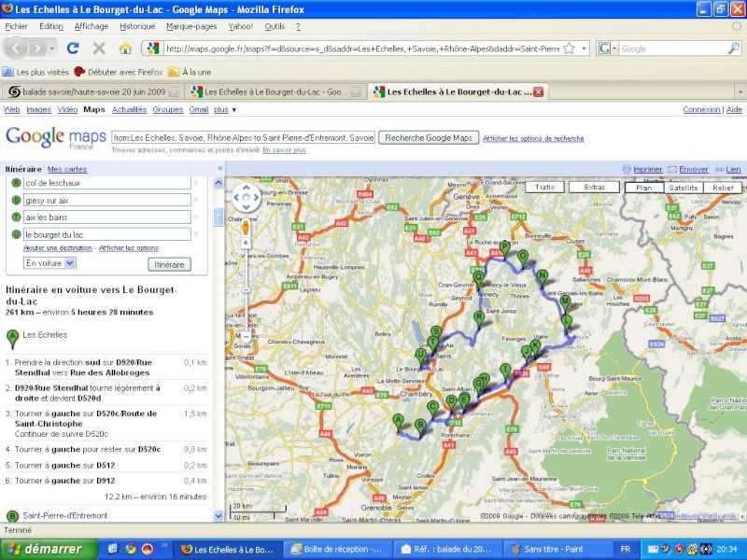Open the 'En voiture' travel mode dropdown

(49, 263)
